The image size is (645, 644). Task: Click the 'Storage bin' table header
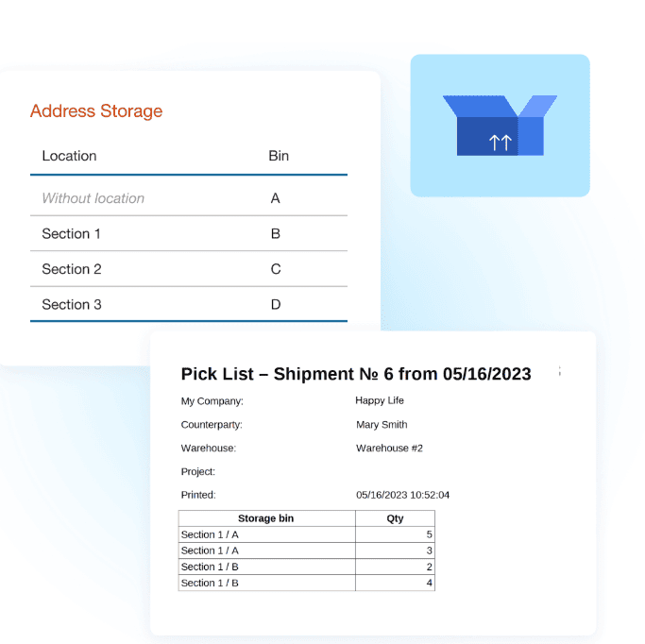click(266, 518)
